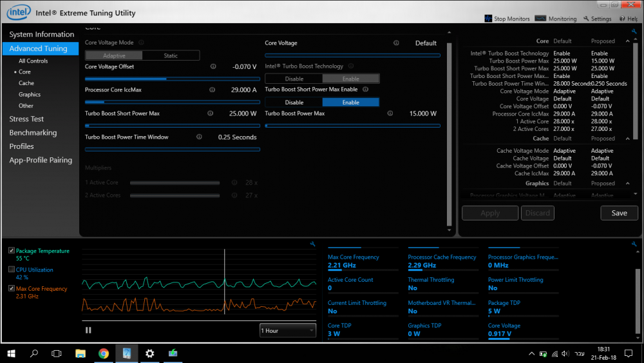Disable Intel Turbo Boost Technology
644x363 pixels.
(x=294, y=79)
